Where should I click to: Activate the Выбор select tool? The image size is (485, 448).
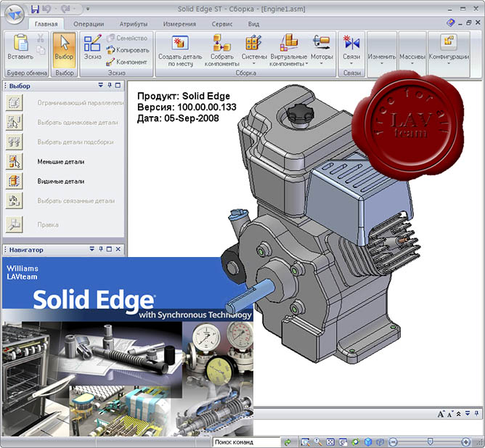pos(65,49)
